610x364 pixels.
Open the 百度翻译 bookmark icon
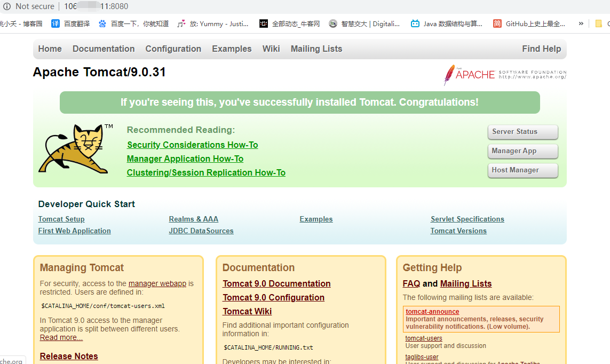(x=56, y=23)
